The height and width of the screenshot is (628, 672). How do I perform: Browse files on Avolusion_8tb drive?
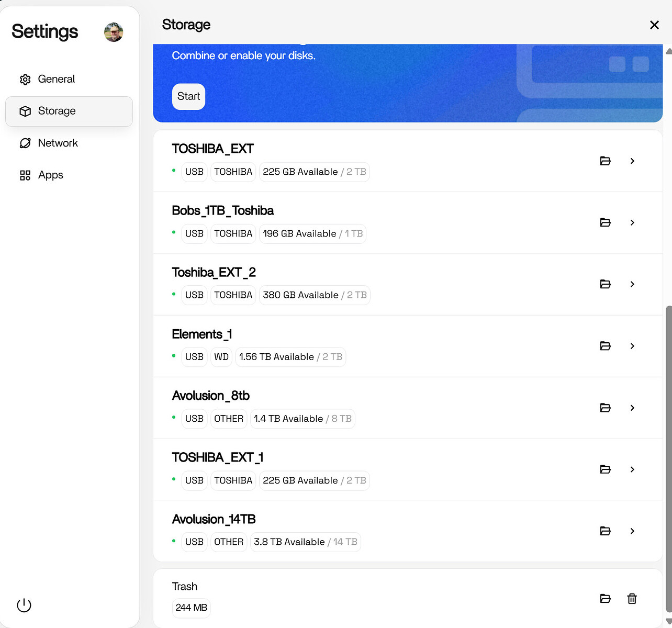point(605,408)
